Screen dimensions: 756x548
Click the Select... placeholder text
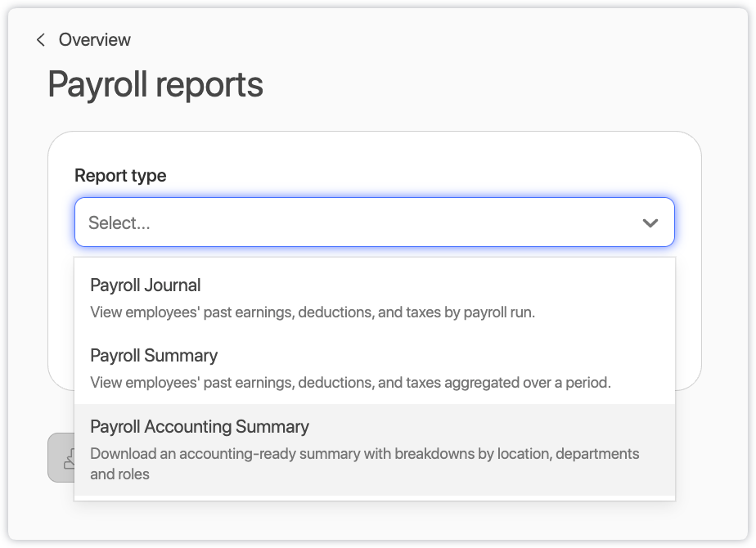(119, 222)
